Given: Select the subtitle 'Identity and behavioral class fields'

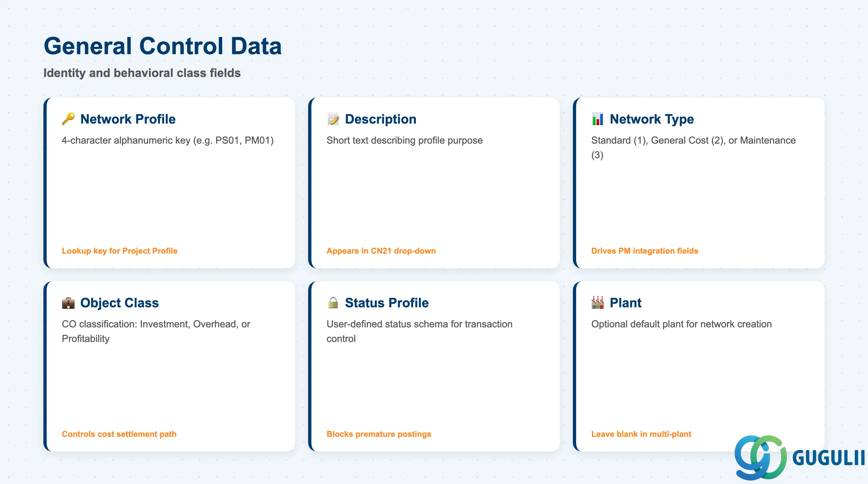Looking at the screenshot, I should point(142,73).
